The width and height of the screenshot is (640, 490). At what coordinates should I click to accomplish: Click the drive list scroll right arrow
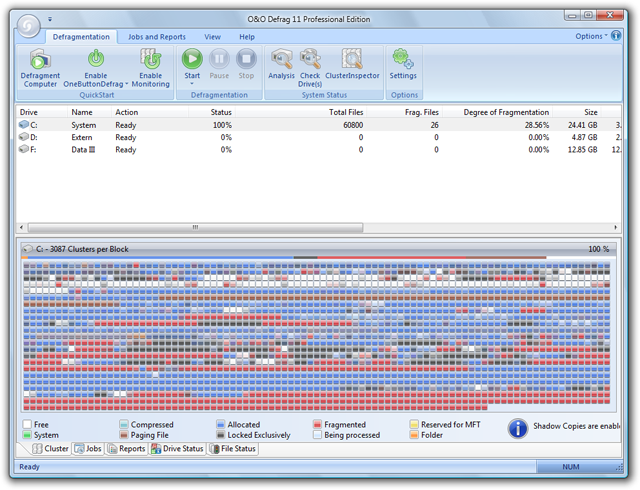click(616, 227)
